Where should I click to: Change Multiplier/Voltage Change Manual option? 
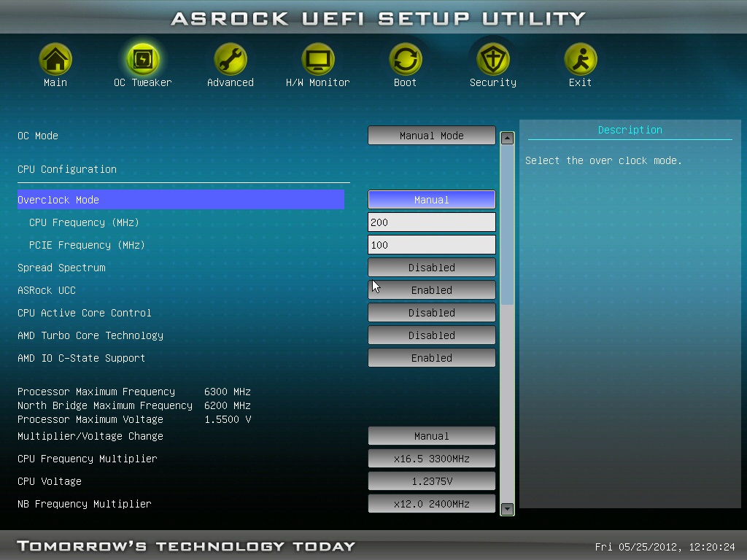(432, 436)
